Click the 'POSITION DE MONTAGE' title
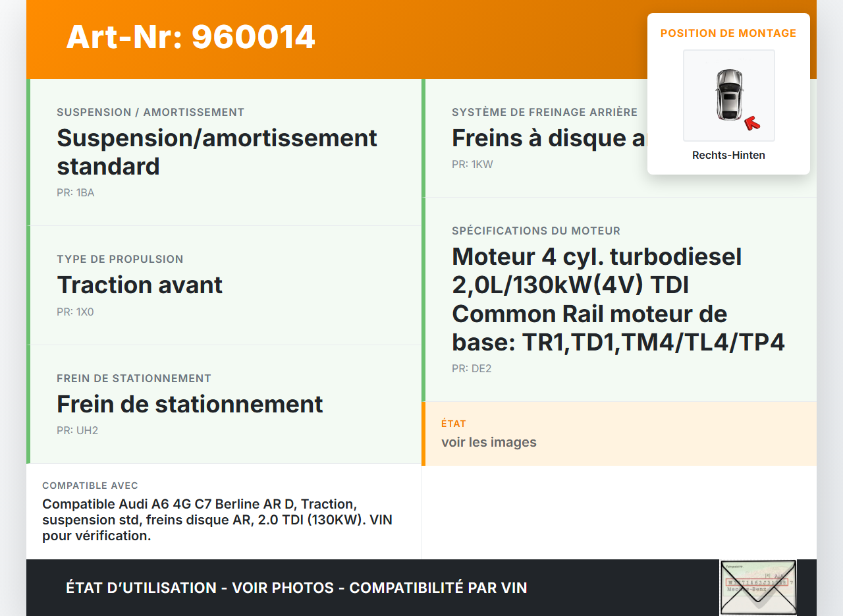The width and height of the screenshot is (843, 616). (x=728, y=33)
